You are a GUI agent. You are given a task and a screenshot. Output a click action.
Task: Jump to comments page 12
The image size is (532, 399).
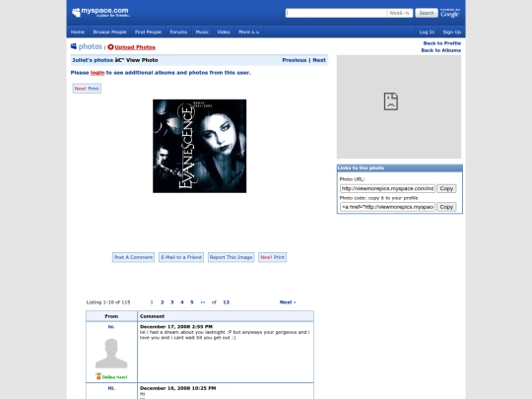click(227, 302)
